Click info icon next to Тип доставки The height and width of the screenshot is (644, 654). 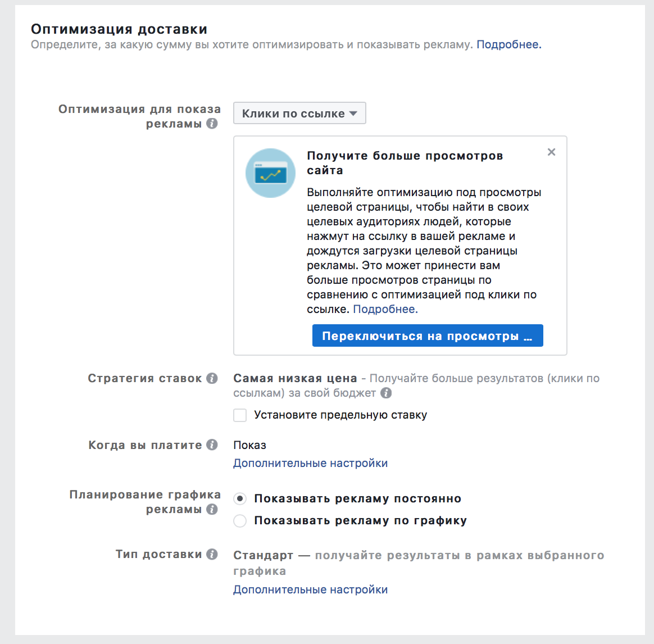click(x=212, y=554)
